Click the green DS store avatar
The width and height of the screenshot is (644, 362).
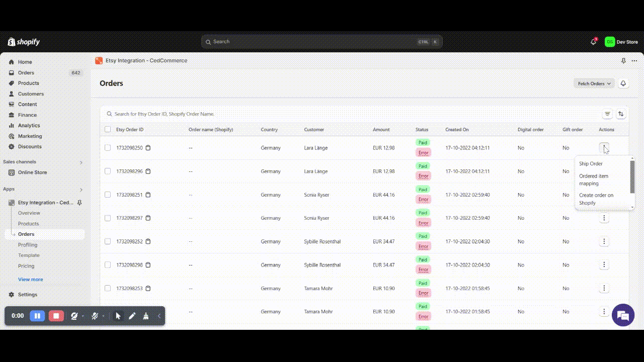coord(610,42)
